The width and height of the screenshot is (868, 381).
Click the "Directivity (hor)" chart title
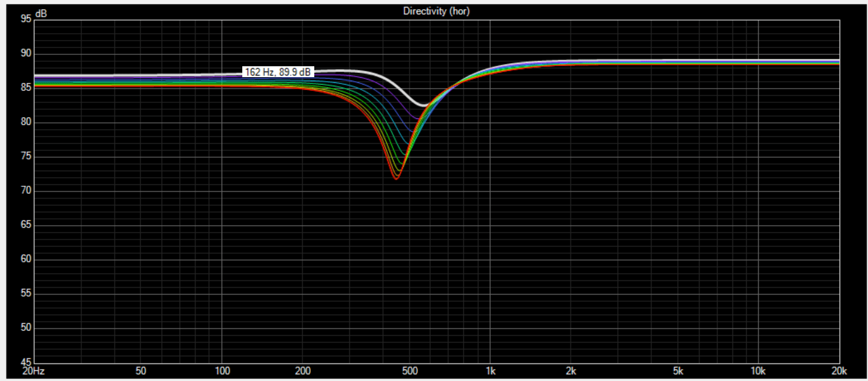click(436, 11)
